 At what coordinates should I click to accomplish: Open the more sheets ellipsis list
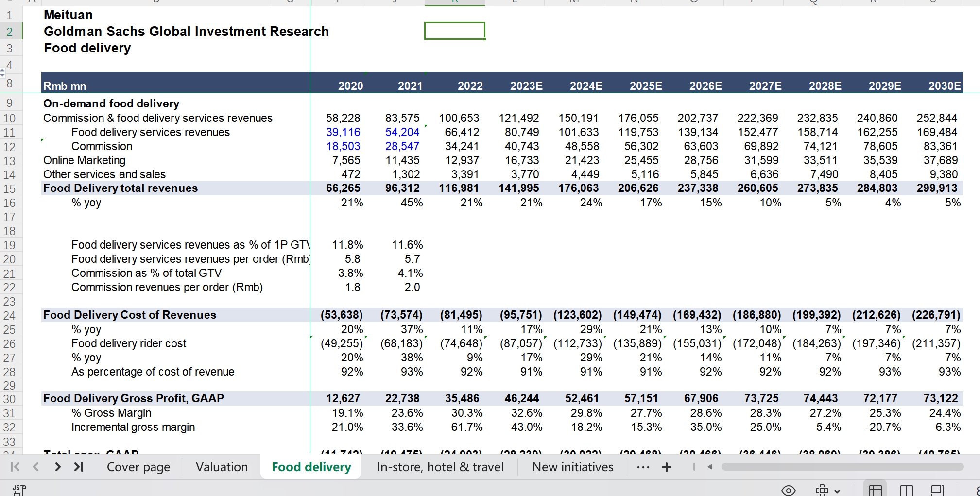pyautogui.click(x=643, y=467)
